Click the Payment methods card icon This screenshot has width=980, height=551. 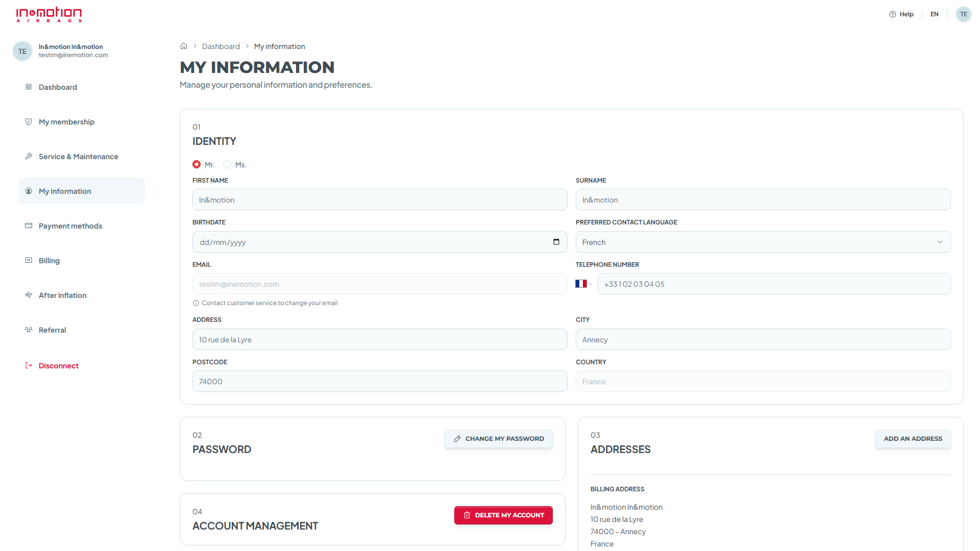pos(29,226)
